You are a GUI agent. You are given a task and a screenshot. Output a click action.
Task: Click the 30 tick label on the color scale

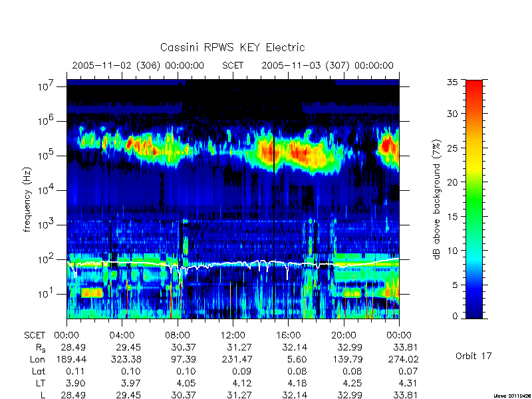coord(452,113)
